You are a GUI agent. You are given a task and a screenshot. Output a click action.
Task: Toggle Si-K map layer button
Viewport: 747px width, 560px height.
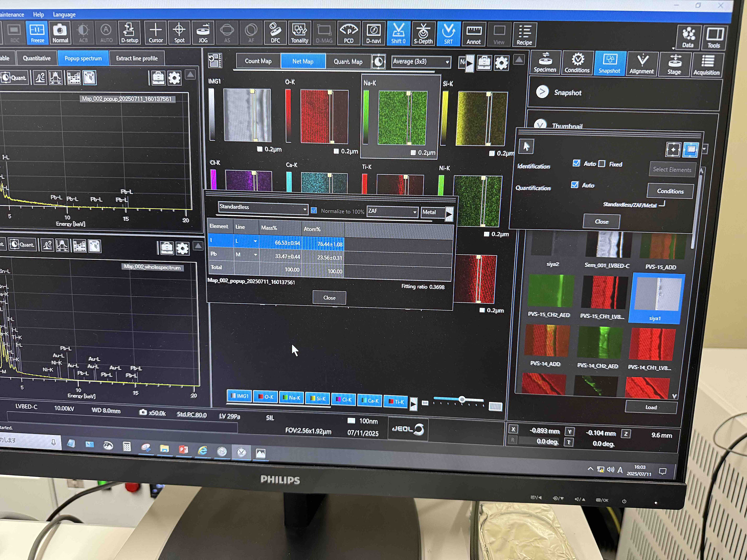tap(318, 399)
